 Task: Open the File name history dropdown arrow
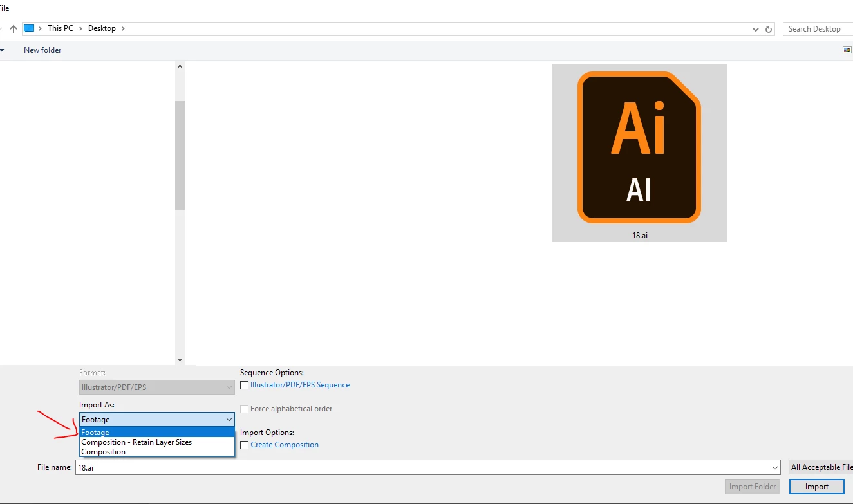774,468
